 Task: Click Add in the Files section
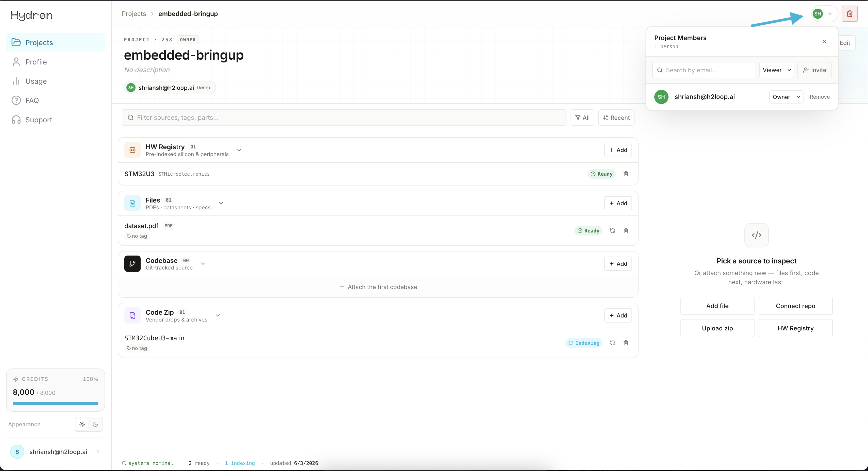coord(618,203)
